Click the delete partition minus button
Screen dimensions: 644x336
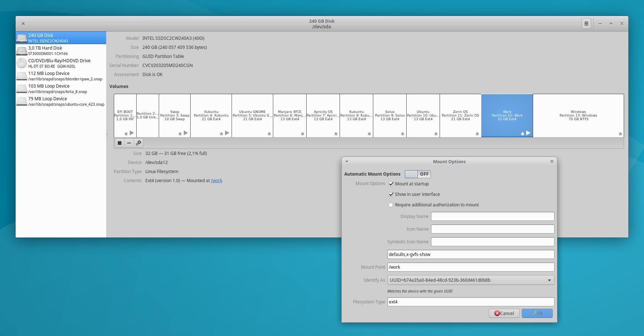(x=129, y=143)
